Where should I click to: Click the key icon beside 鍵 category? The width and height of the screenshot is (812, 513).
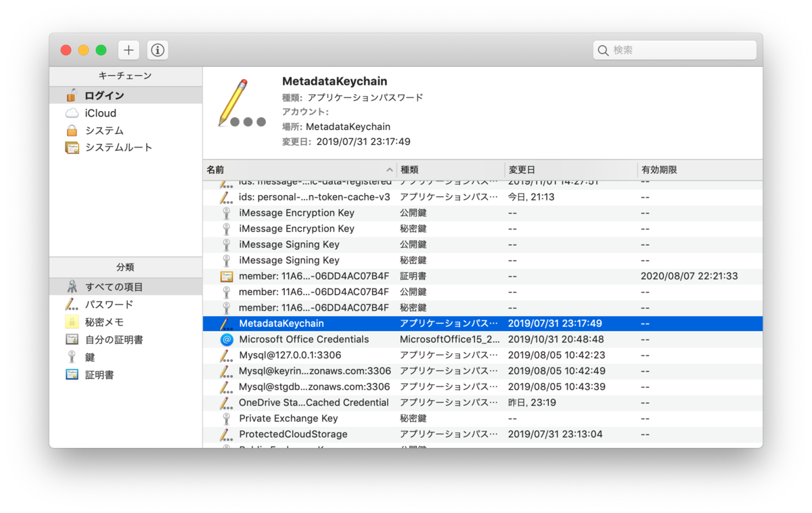coord(72,357)
